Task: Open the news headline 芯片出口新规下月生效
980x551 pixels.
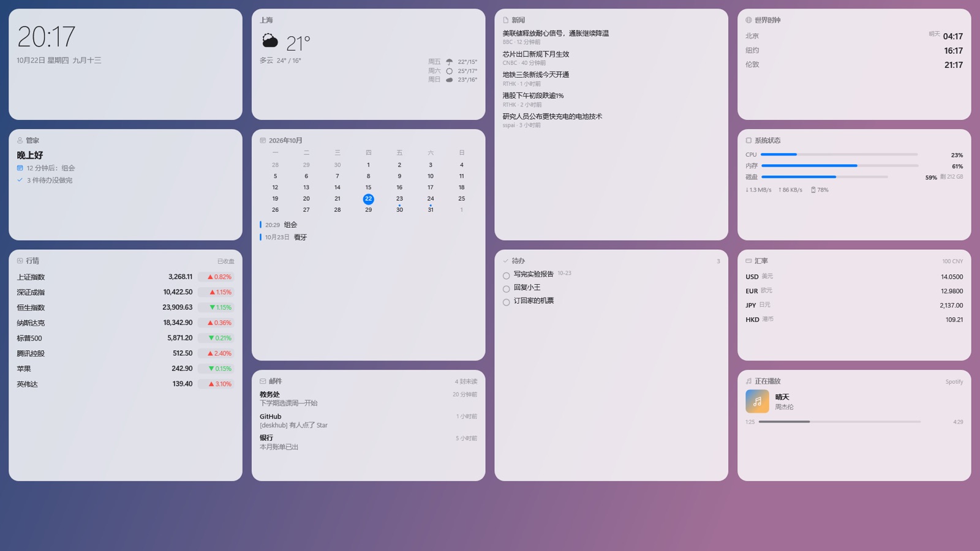Action: tap(536, 54)
